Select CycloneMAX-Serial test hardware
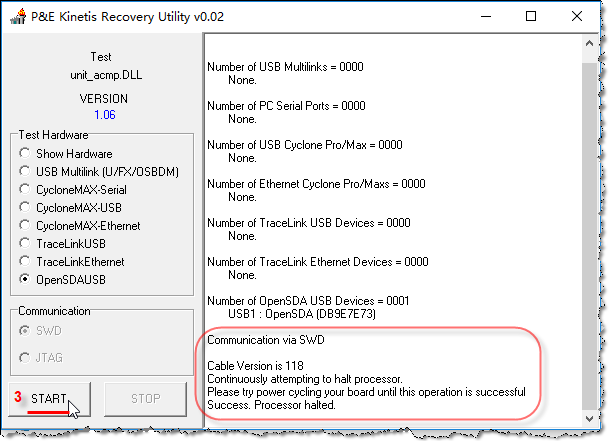The image size is (609, 441). [x=24, y=190]
